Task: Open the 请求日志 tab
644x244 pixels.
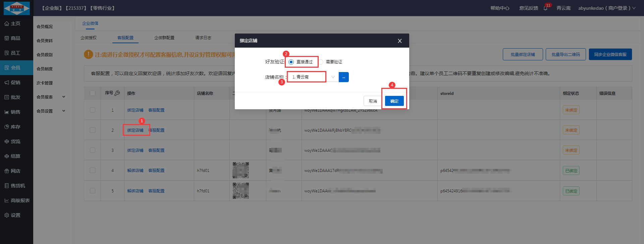Action: pyautogui.click(x=203, y=38)
